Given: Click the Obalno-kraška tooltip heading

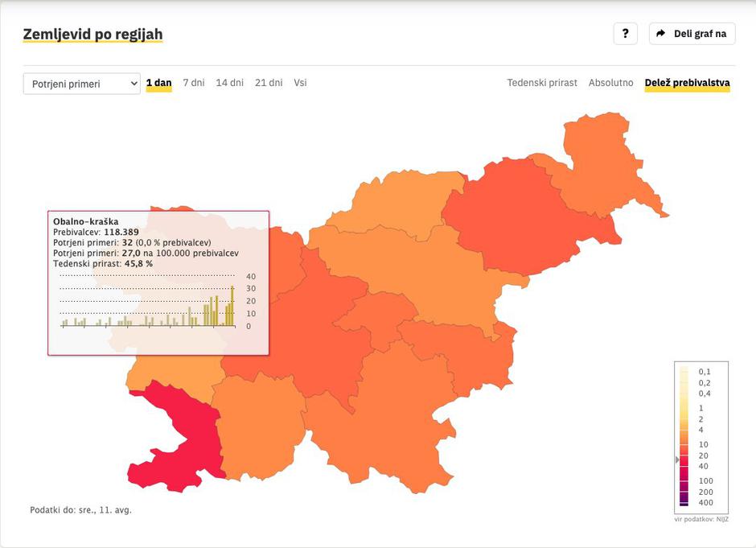Looking at the screenshot, I should (x=85, y=222).
